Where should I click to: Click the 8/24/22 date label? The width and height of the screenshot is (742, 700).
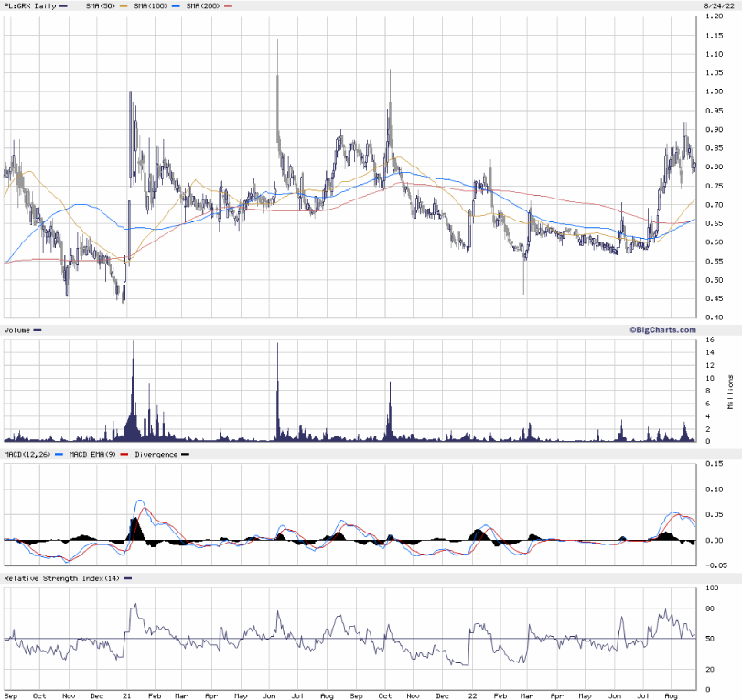coord(718,5)
